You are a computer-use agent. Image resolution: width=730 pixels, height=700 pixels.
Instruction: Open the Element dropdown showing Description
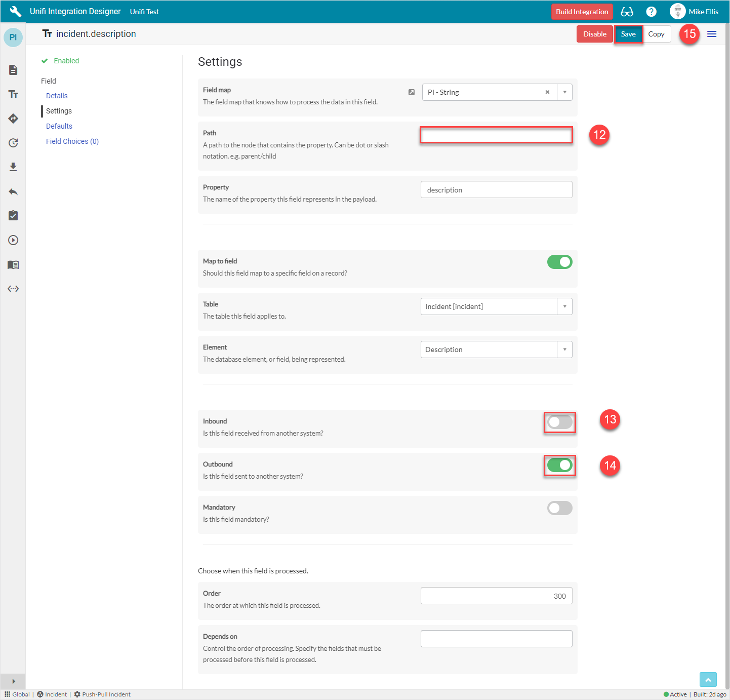(564, 349)
